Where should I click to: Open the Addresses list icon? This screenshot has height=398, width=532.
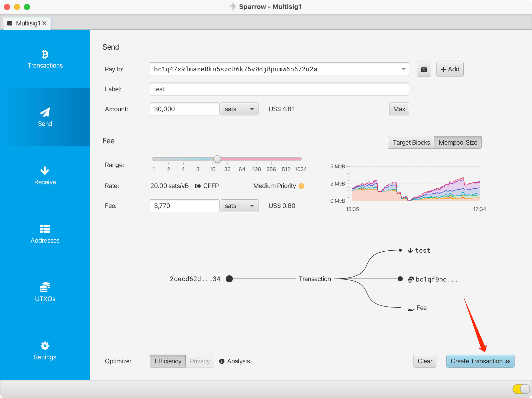(45, 229)
